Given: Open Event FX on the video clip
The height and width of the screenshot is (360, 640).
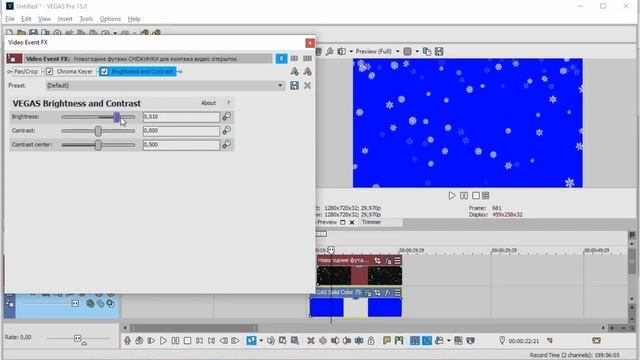Looking at the screenshot, I should tap(388, 260).
